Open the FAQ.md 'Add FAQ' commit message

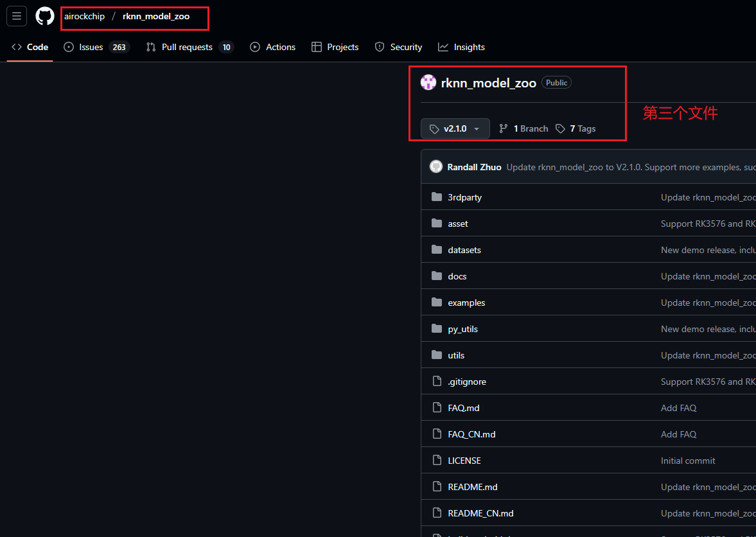point(679,408)
